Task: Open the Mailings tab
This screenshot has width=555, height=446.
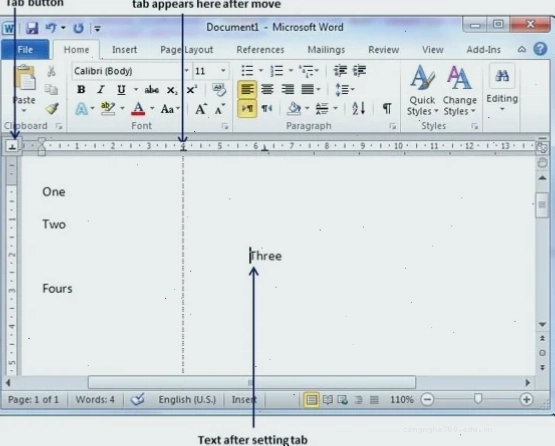Action: click(x=326, y=50)
